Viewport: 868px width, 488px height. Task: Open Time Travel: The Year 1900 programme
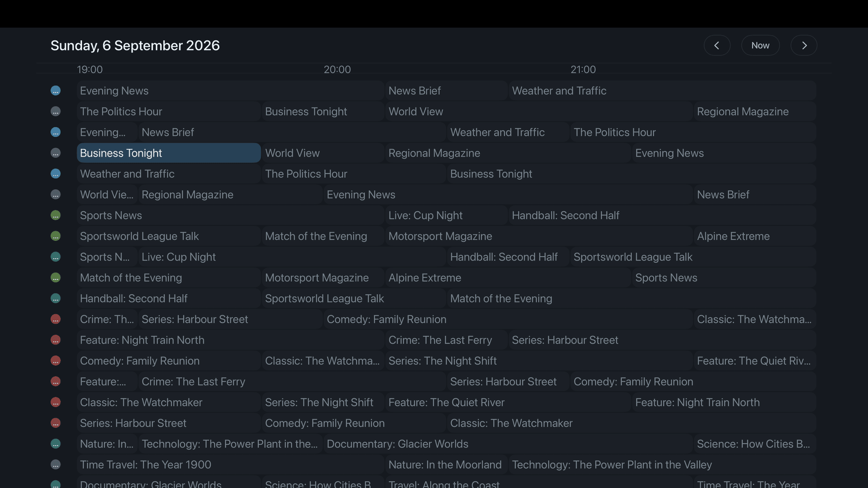pos(231,464)
